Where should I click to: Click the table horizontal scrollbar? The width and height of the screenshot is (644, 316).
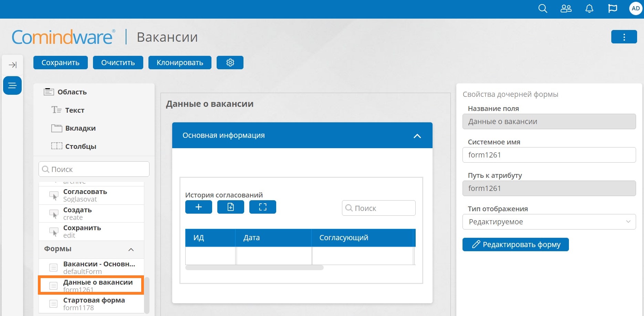[x=255, y=268]
